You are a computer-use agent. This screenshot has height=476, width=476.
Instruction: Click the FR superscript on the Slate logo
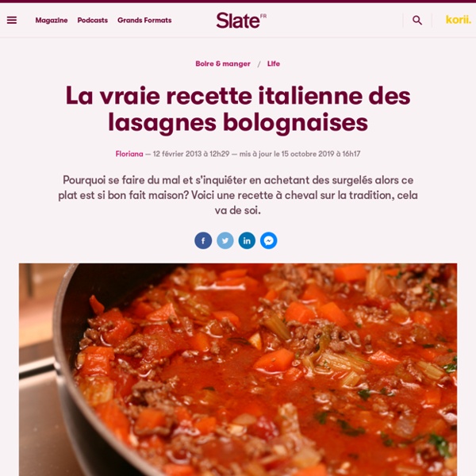[x=263, y=16]
